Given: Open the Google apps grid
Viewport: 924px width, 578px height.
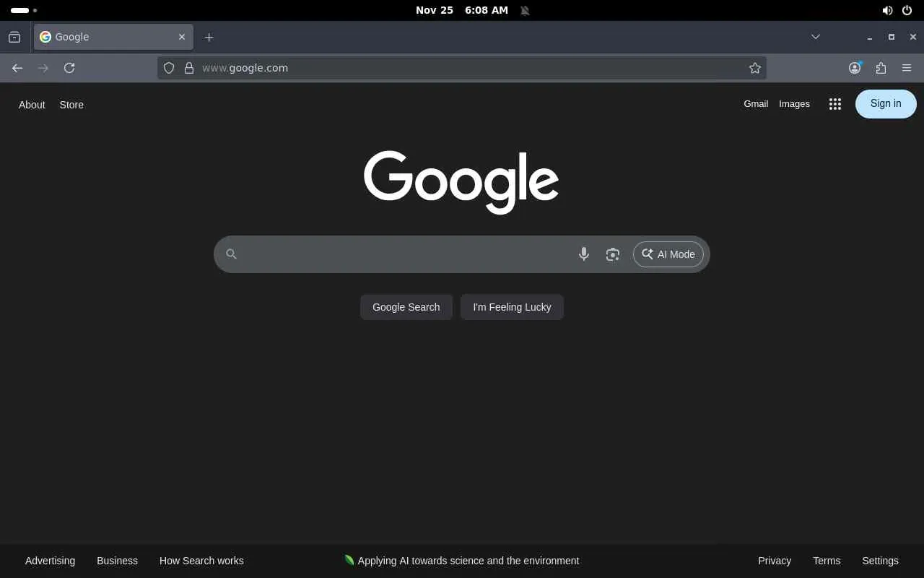Looking at the screenshot, I should 835,104.
